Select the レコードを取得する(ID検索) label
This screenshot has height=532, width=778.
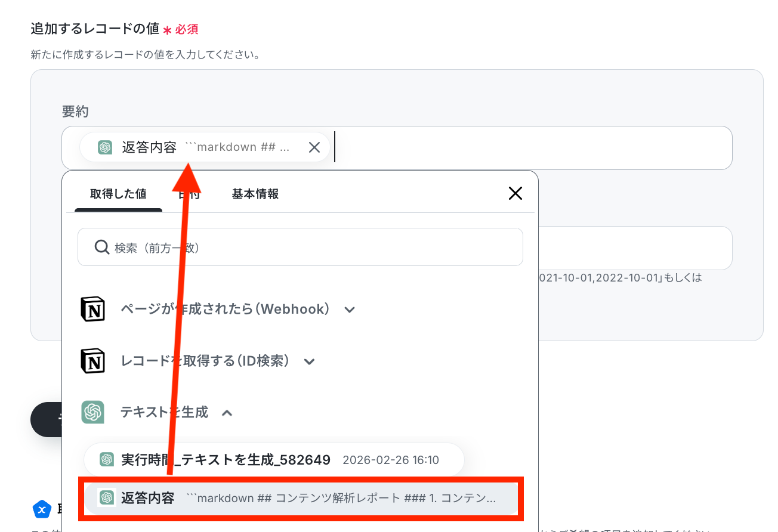(x=205, y=361)
